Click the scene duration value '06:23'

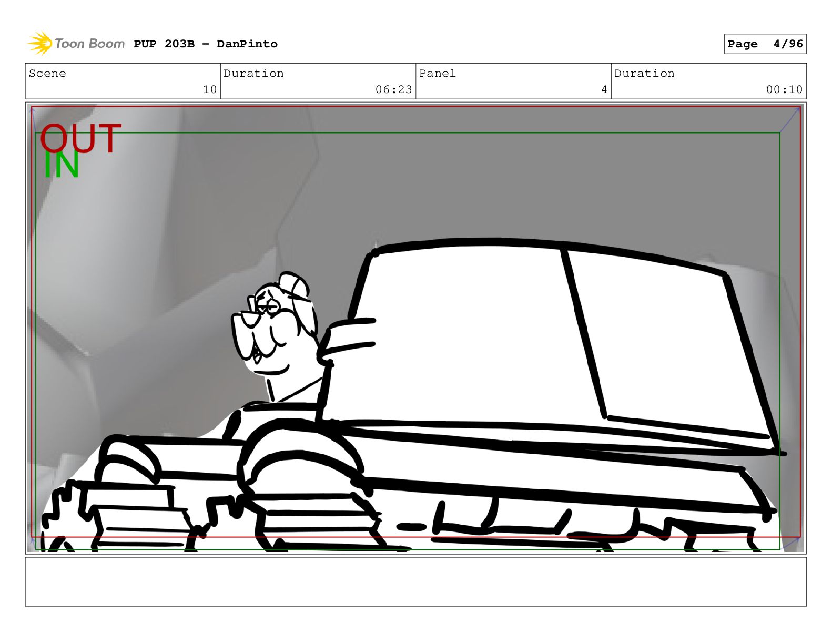click(393, 89)
